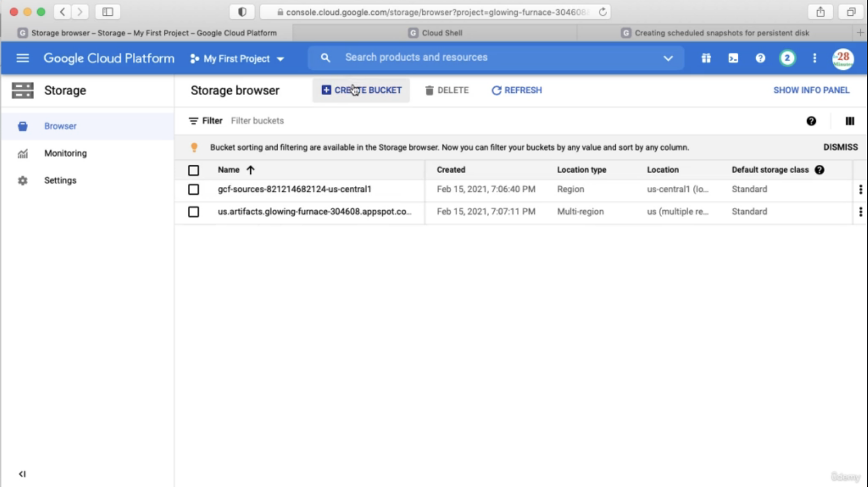The image size is (868, 488).
Task: Click the Multi-region cell
Action: (580, 211)
